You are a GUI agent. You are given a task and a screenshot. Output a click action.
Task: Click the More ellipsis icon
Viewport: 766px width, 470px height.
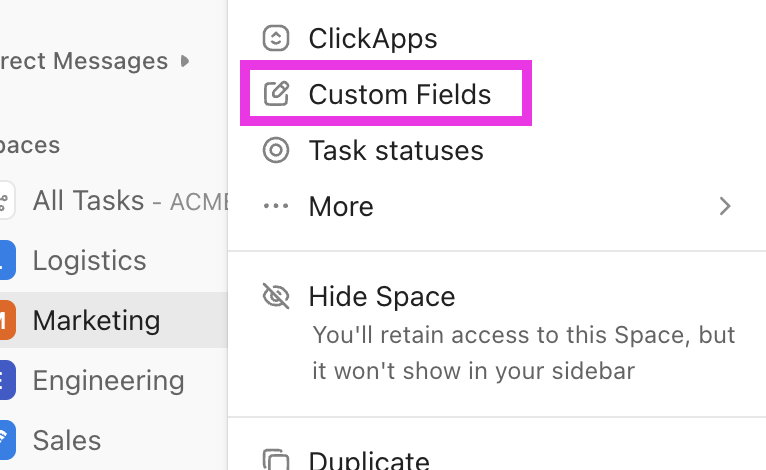(275, 207)
